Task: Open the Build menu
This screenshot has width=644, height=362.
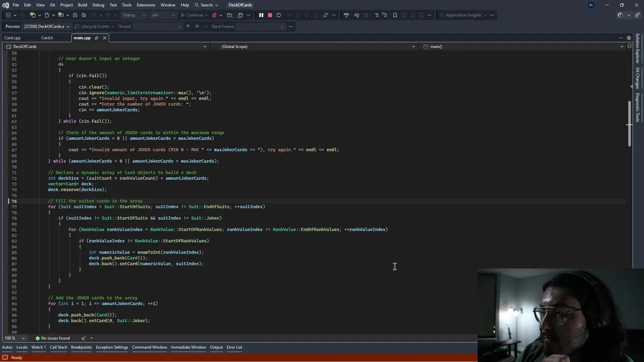Action: [83, 5]
